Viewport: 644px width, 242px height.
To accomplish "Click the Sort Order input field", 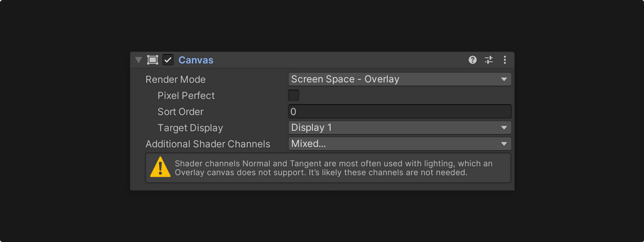I will tap(400, 112).
